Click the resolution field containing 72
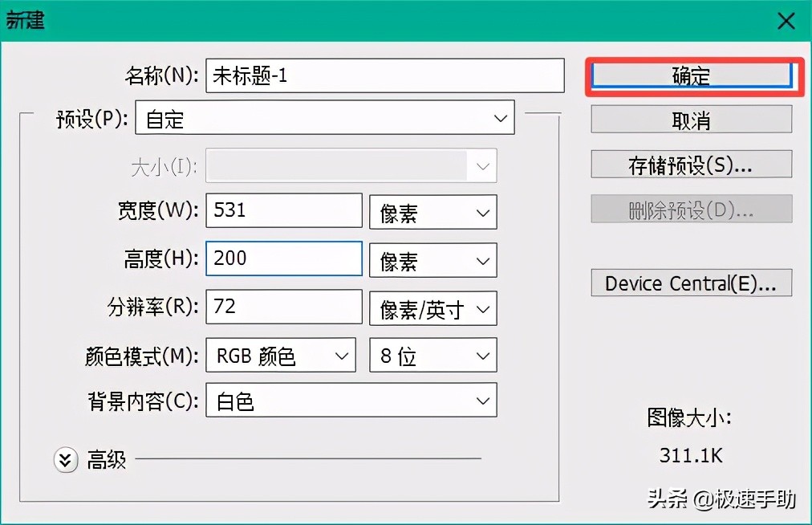The height and width of the screenshot is (525, 812). coord(283,307)
